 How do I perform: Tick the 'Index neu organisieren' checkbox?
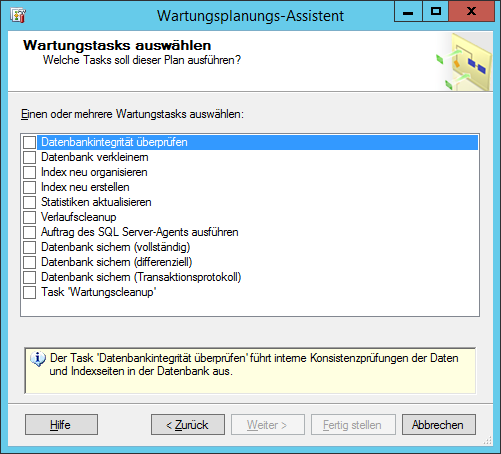coord(29,172)
